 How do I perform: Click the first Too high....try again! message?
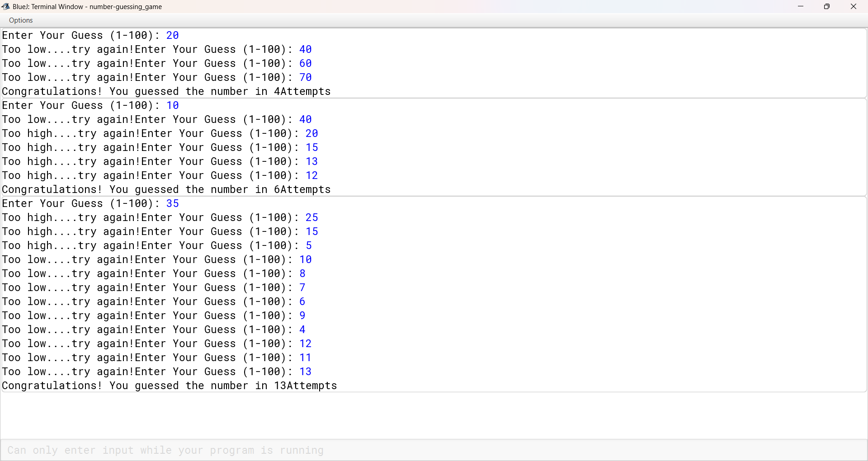67,133
